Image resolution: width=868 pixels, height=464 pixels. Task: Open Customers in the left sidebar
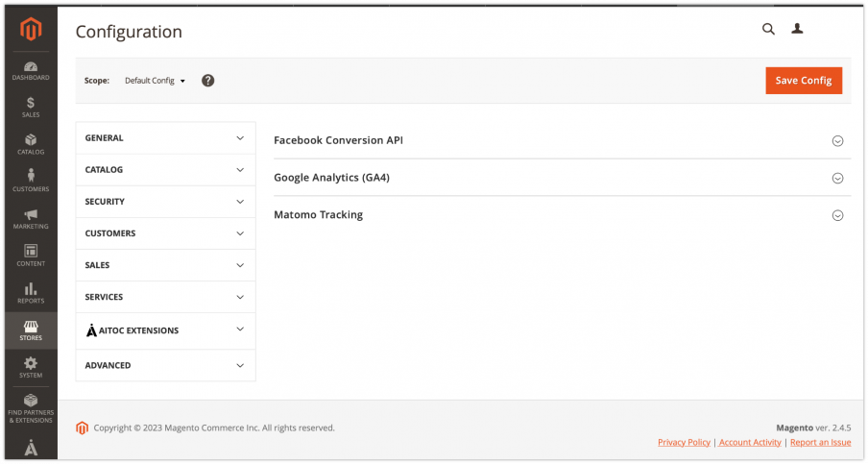[31, 181]
